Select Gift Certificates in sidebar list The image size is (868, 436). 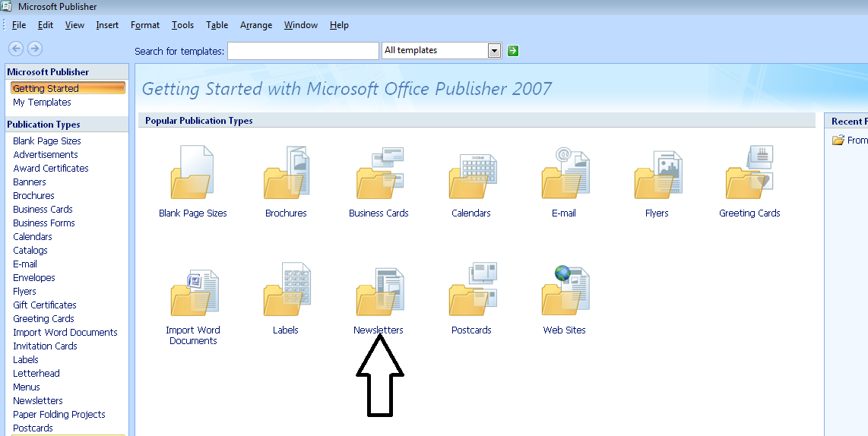pyautogui.click(x=45, y=305)
